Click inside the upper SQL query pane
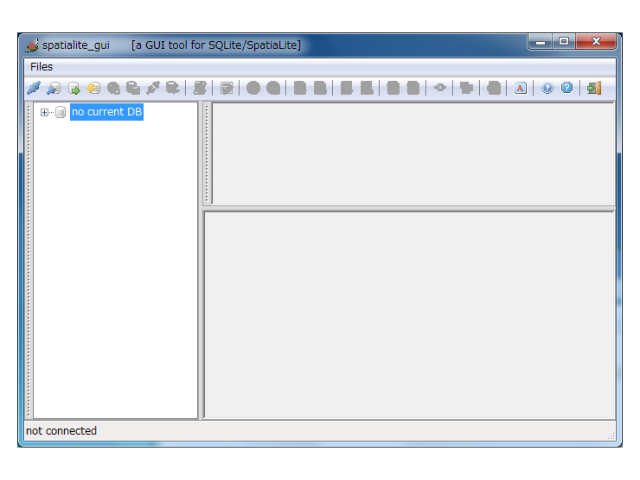Image resolution: width=640 pixels, height=480 pixels. click(413, 154)
